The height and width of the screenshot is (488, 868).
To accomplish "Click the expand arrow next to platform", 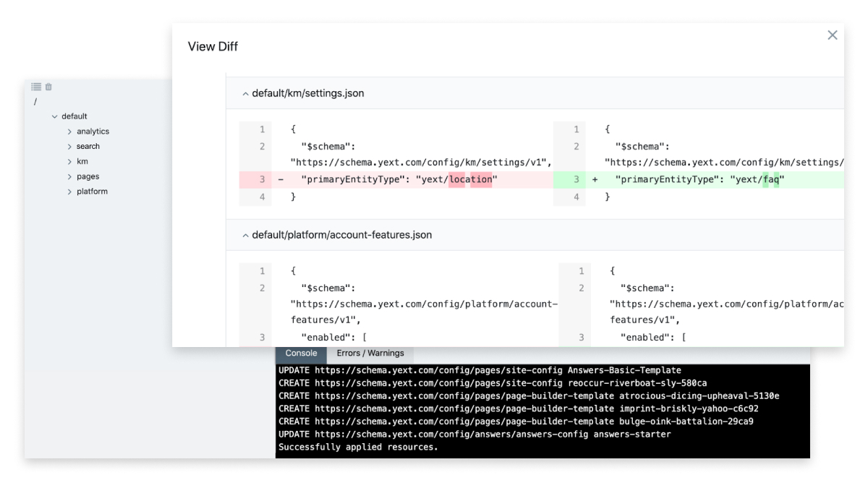I will (x=69, y=191).
